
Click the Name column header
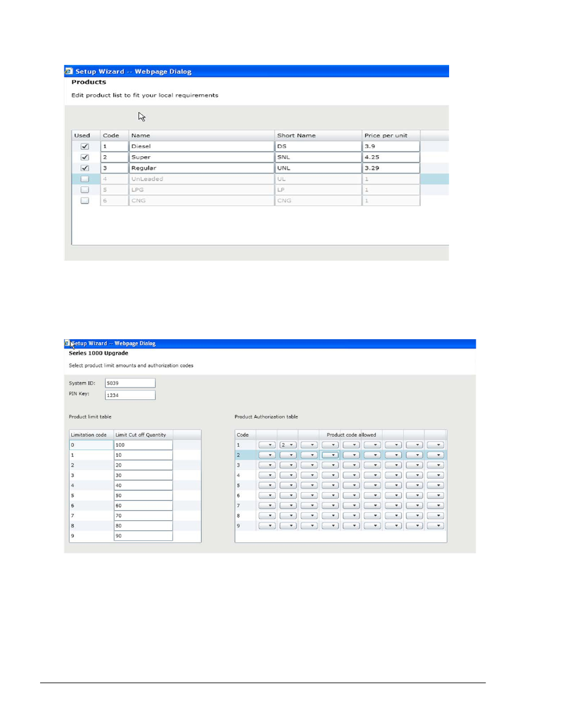click(x=202, y=136)
